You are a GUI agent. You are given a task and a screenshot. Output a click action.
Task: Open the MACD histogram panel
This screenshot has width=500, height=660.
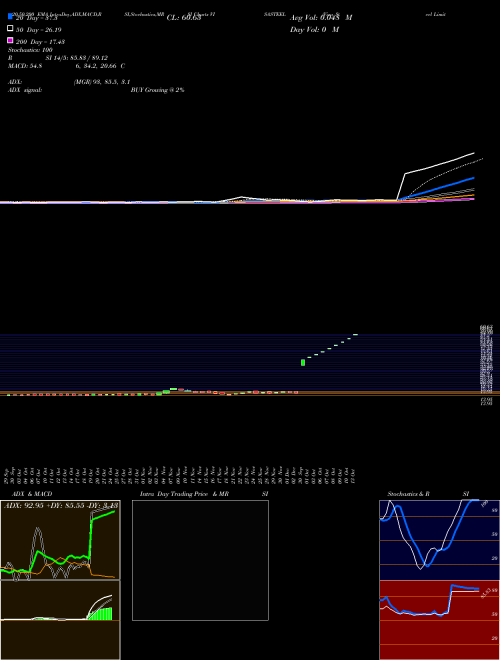tap(60, 620)
